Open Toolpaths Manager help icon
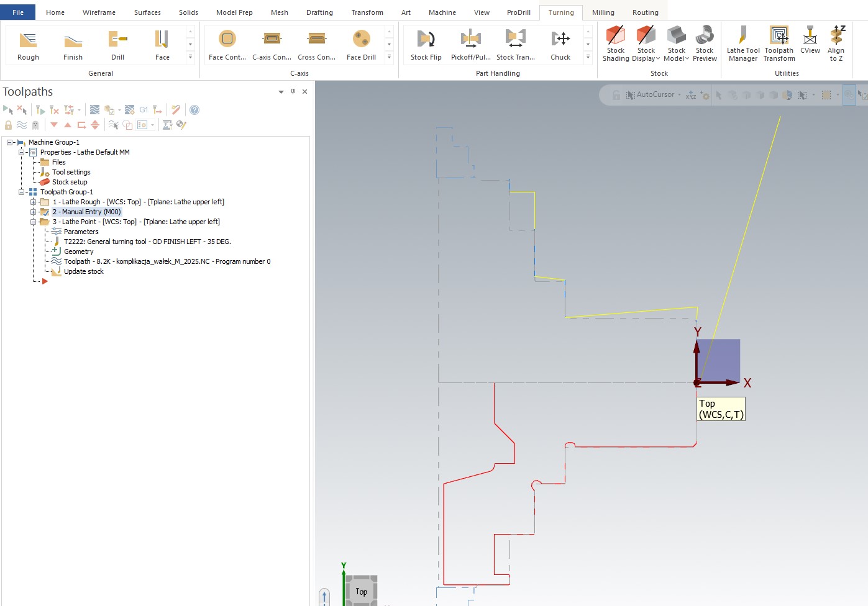 pos(194,110)
